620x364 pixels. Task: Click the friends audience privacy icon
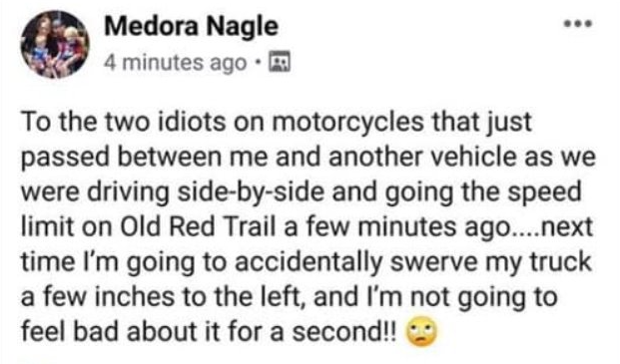(280, 62)
